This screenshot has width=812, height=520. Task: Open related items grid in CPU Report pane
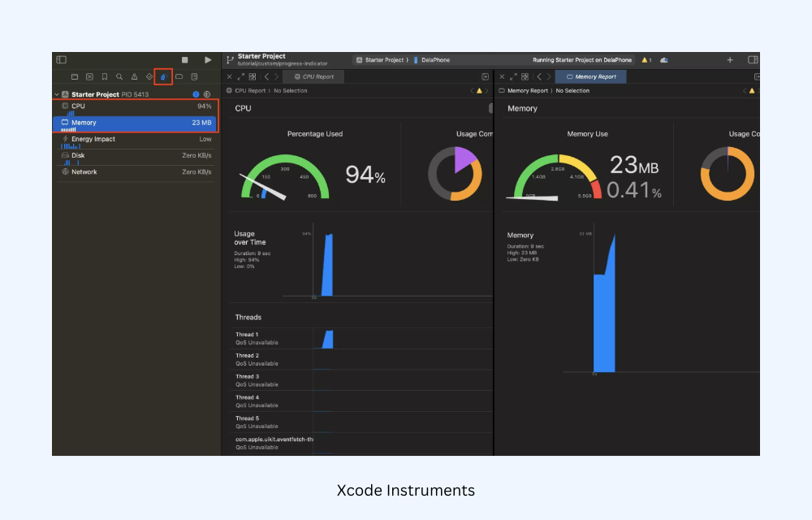click(x=253, y=76)
